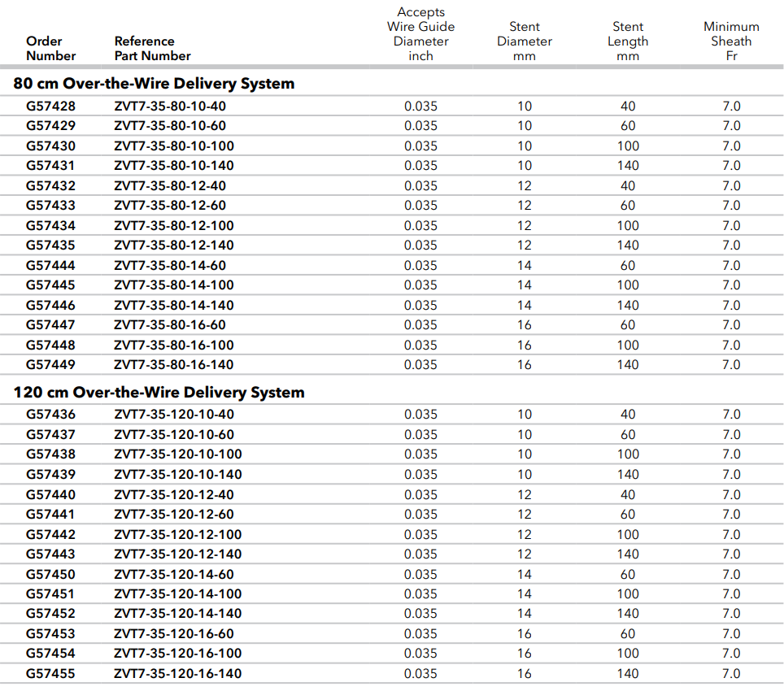Screen dimensions: 784x691
Task: Select part number ZVT7-35-80-10-60
Action: [x=170, y=126]
